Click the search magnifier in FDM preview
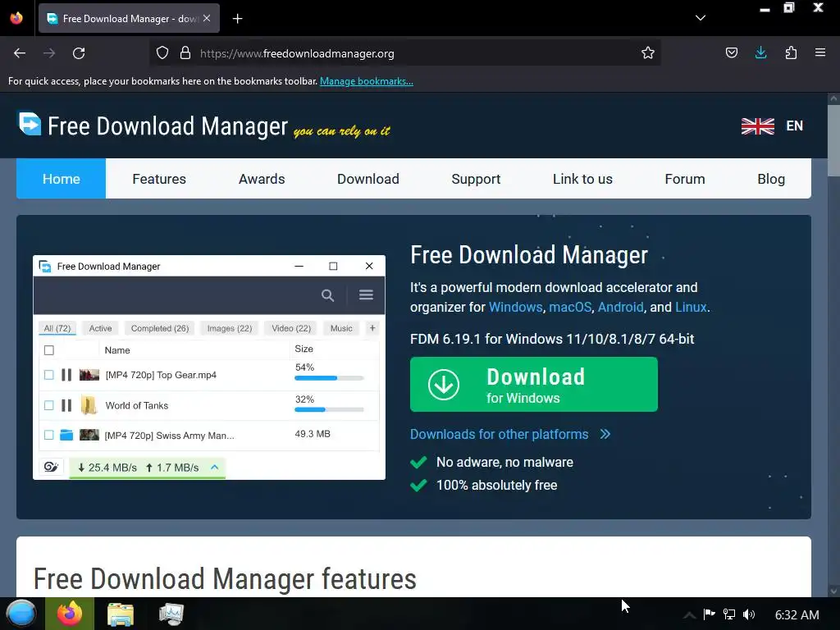 point(328,295)
